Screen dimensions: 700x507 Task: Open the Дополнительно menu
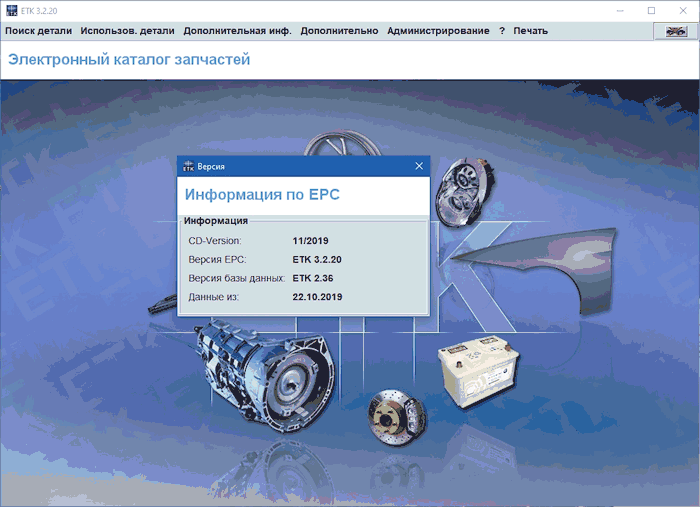[340, 31]
